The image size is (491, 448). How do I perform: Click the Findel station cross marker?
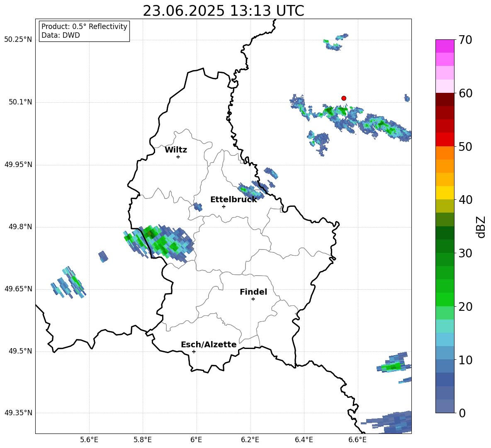tap(253, 299)
